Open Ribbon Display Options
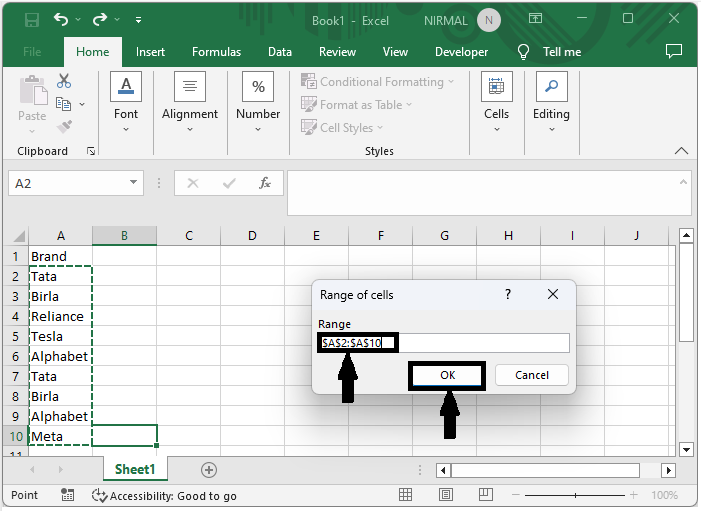The width and height of the screenshot is (701, 511). [535, 18]
